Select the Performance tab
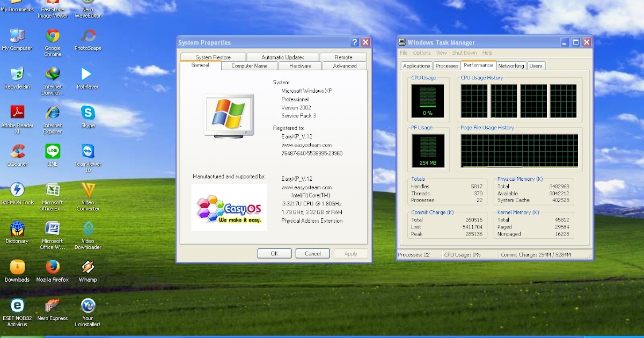The height and width of the screenshot is (338, 644). [478, 65]
